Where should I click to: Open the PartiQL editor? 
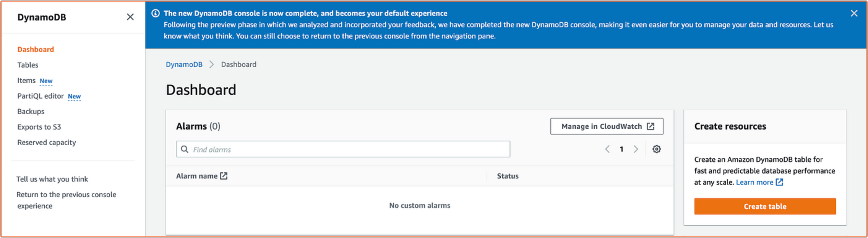(x=41, y=96)
